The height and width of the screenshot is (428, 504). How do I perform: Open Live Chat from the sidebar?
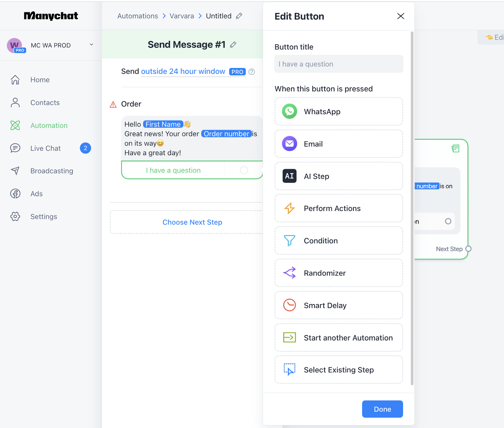tap(45, 148)
